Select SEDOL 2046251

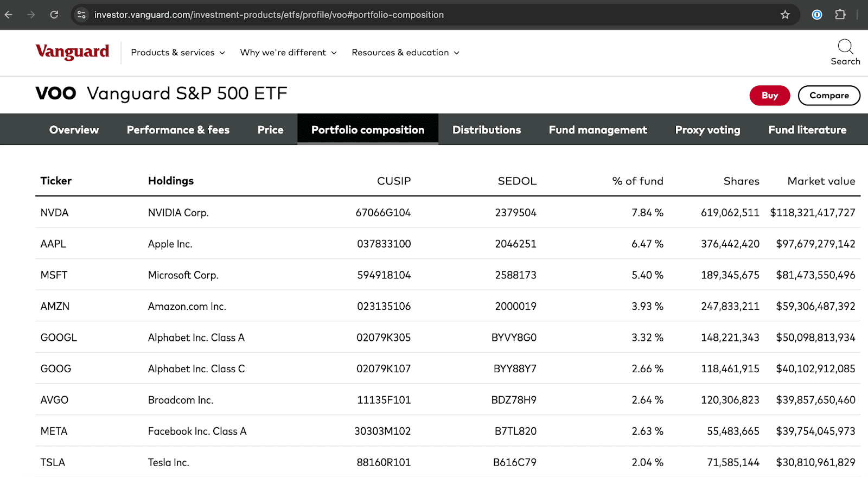pos(515,244)
